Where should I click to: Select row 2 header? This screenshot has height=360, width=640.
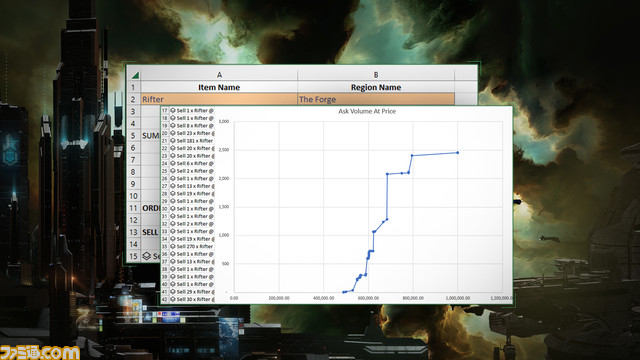pos(133,99)
